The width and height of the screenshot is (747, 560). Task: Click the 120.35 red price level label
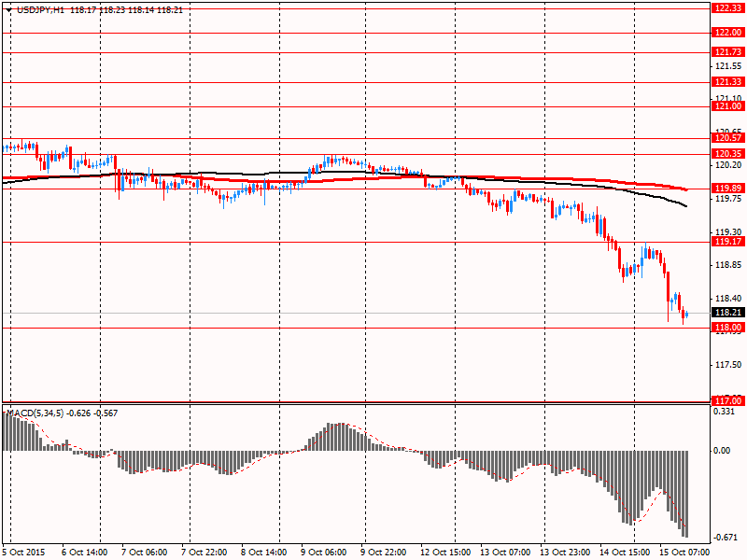(x=727, y=154)
